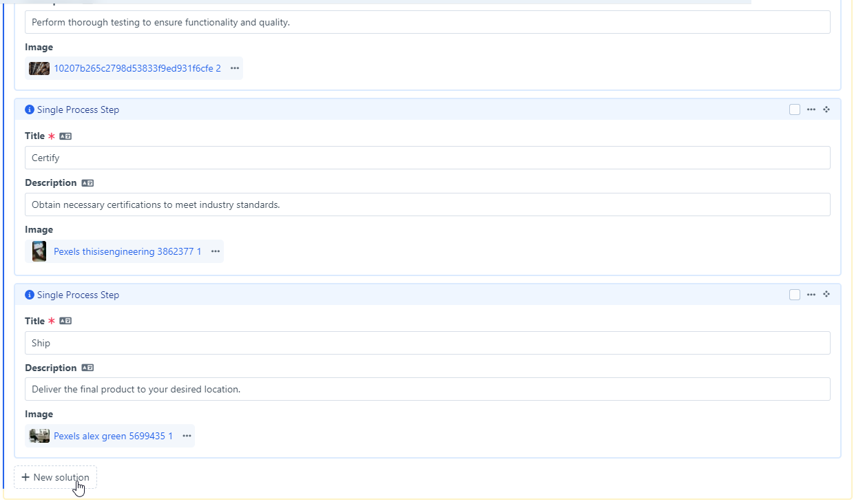
Task: Click translate icon beside Ship Description label
Action: [87, 368]
